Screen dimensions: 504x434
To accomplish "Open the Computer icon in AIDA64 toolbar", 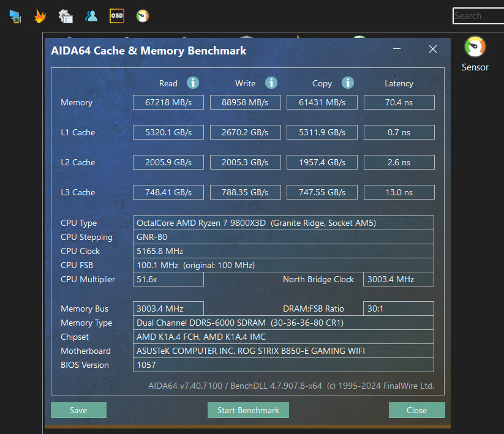I will click(x=15, y=16).
